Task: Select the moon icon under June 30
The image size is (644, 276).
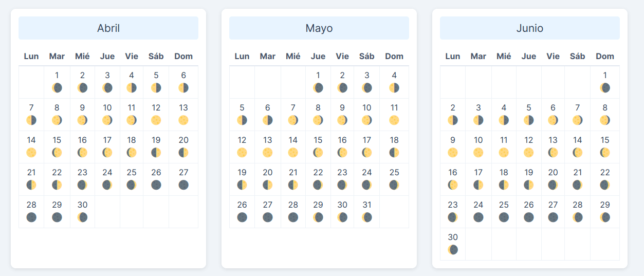Action: point(453,250)
